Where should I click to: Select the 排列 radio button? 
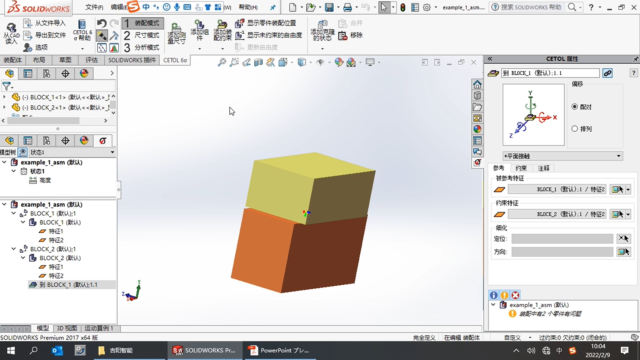(575, 129)
